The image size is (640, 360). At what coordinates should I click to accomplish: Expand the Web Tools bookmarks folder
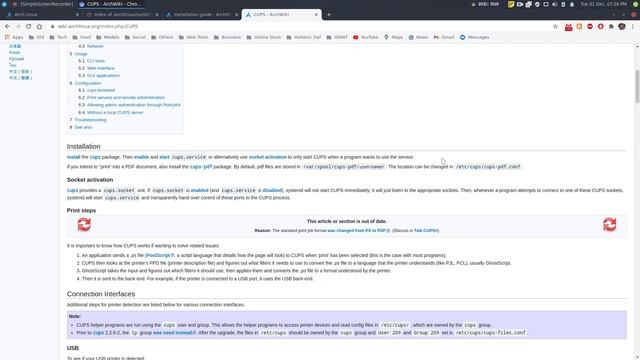(x=193, y=37)
